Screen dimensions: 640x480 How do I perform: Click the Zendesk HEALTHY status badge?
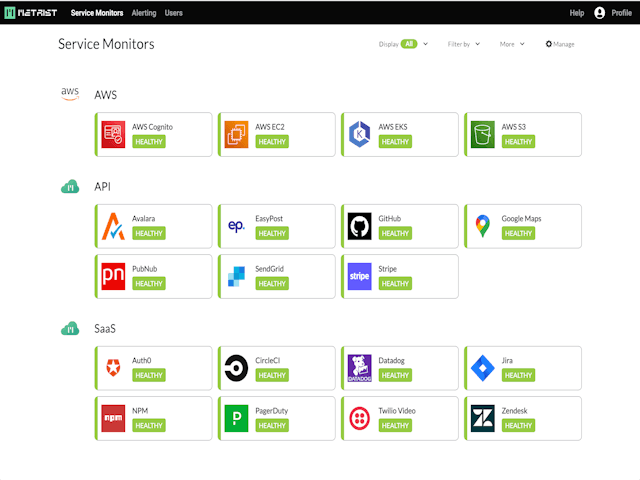tap(518, 425)
